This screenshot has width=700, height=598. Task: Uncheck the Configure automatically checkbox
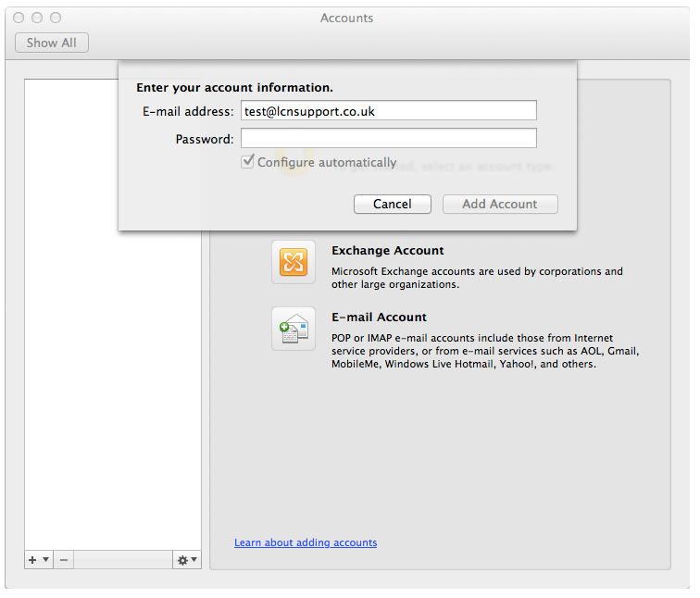(x=247, y=162)
